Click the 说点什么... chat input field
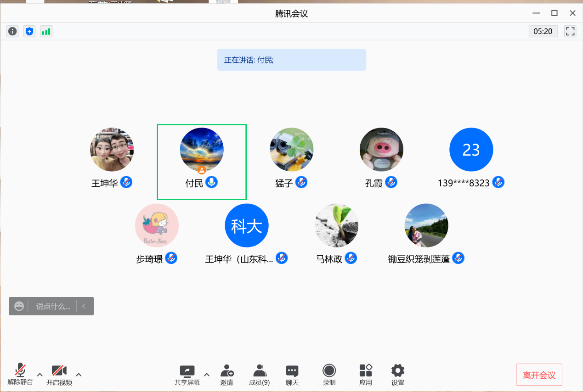 pos(53,306)
